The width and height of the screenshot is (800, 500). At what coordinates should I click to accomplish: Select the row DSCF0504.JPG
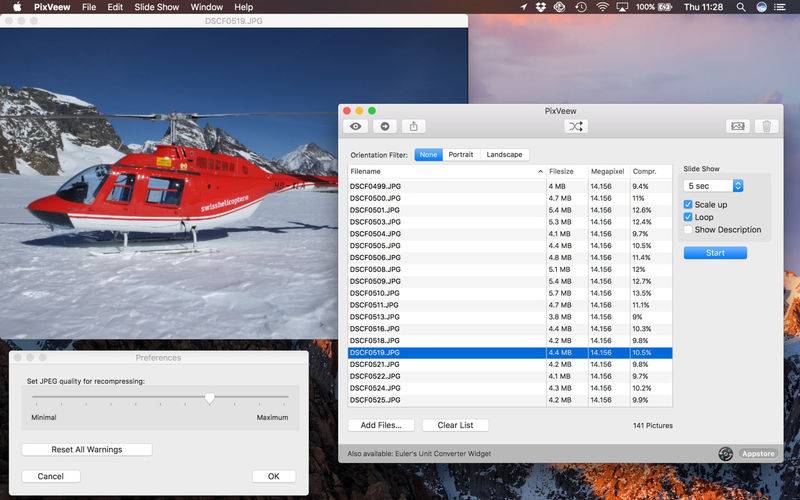pos(510,234)
